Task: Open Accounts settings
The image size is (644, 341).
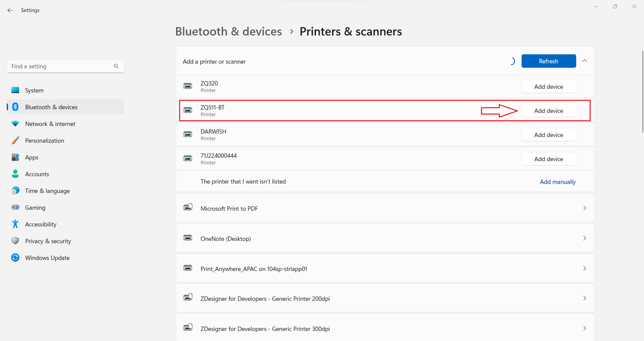Action: point(37,174)
